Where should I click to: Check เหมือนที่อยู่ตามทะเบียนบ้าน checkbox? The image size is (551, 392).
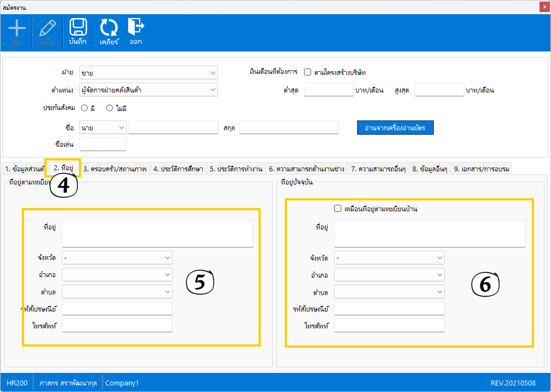click(x=337, y=209)
